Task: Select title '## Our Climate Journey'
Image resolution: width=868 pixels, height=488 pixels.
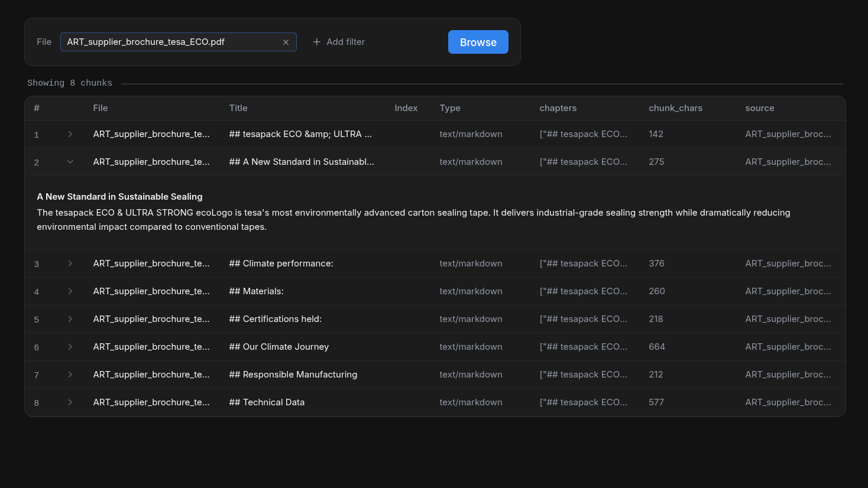Action: point(278,347)
